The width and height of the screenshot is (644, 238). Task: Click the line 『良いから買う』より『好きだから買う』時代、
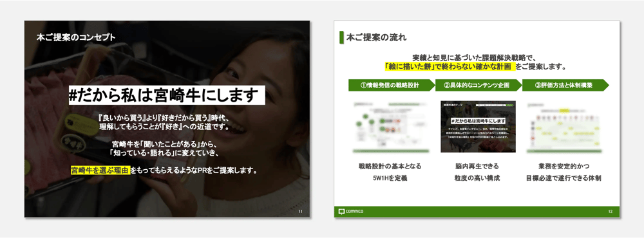click(164, 118)
